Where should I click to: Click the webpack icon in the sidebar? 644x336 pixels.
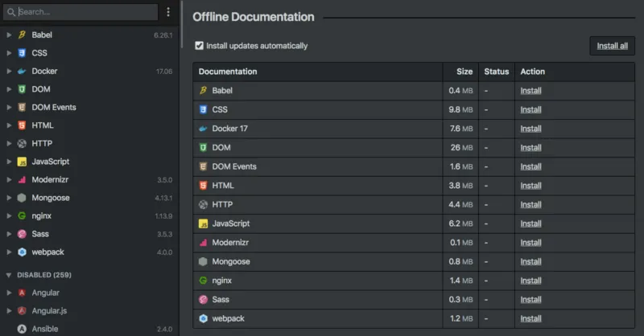coord(22,252)
